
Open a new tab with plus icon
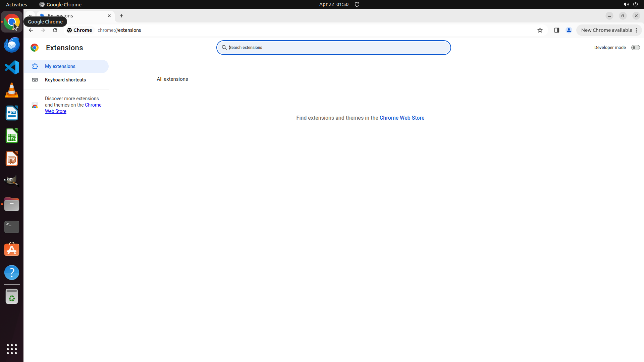tap(121, 16)
